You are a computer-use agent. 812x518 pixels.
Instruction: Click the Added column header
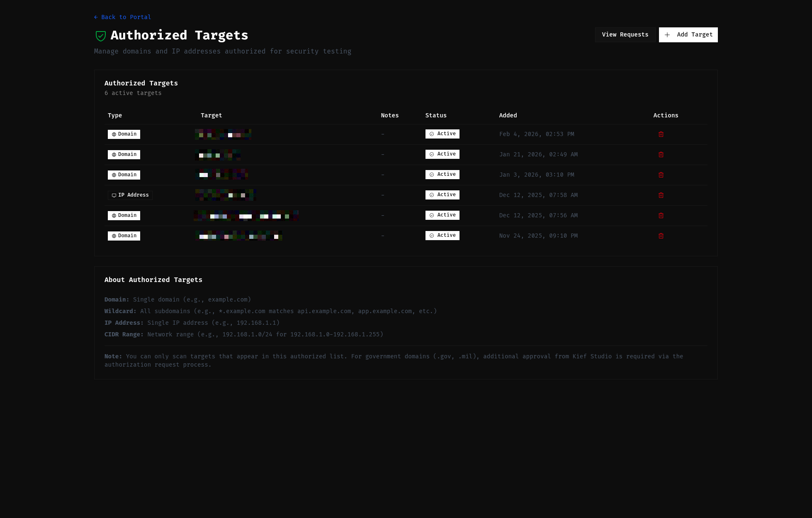(508, 115)
